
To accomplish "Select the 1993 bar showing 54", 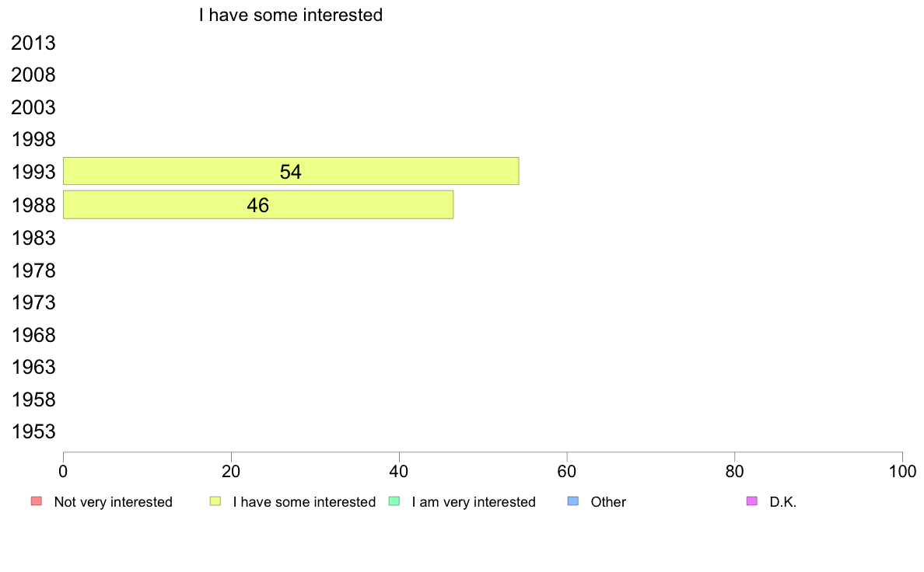I will click(x=290, y=172).
